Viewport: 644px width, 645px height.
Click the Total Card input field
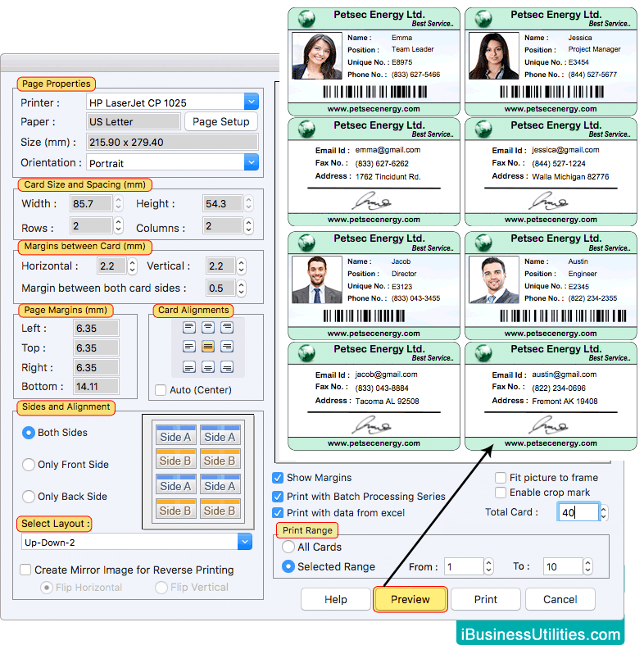point(578,512)
